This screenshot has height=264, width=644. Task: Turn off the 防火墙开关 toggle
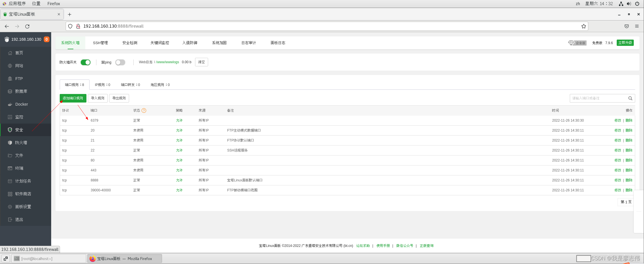coord(86,62)
